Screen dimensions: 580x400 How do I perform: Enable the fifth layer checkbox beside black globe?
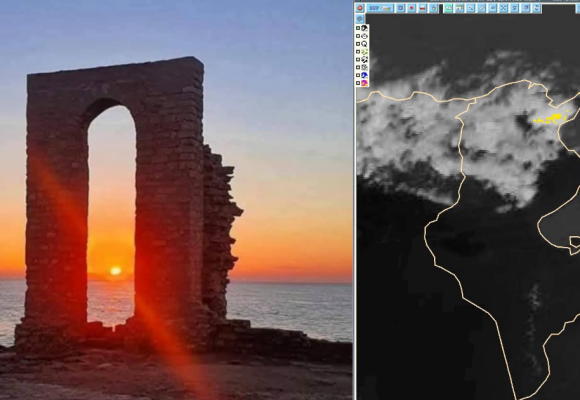coord(358,59)
